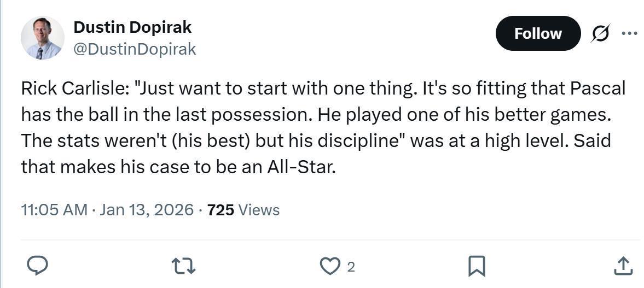Follow Dustin Dopirak
This screenshot has height=288, width=644.
coord(537,33)
